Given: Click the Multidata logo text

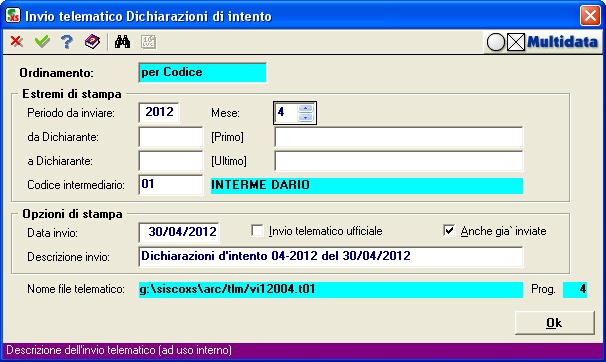Looking at the screenshot, I should tap(562, 42).
